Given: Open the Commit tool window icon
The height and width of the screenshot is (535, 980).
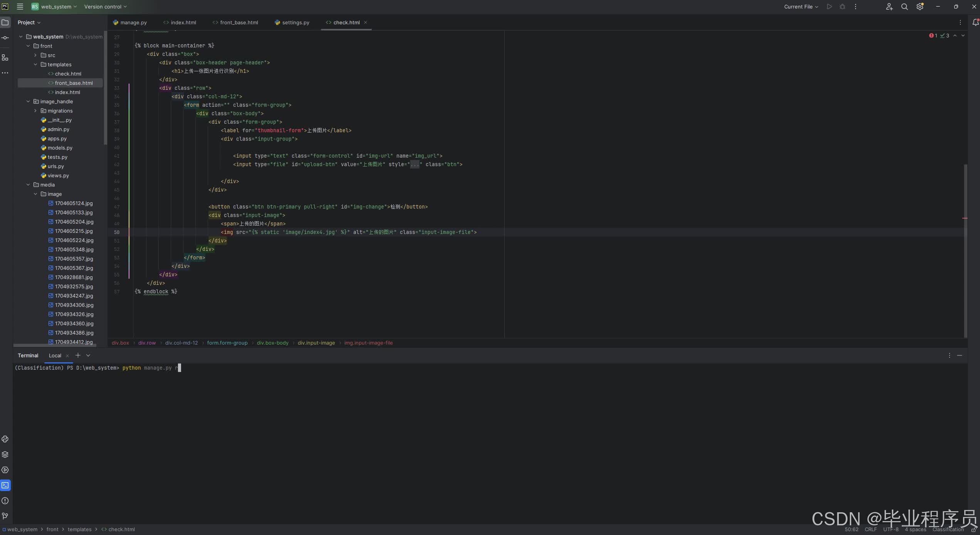Looking at the screenshot, I should point(5,38).
